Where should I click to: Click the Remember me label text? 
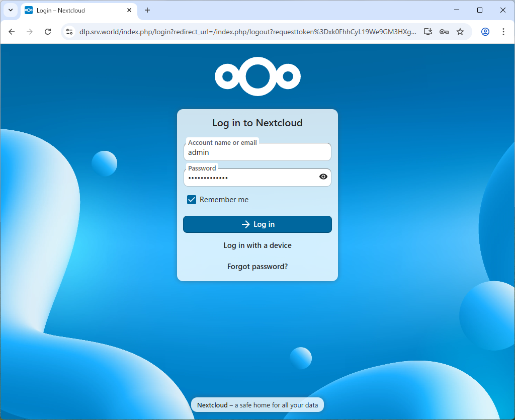click(x=224, y=200)
